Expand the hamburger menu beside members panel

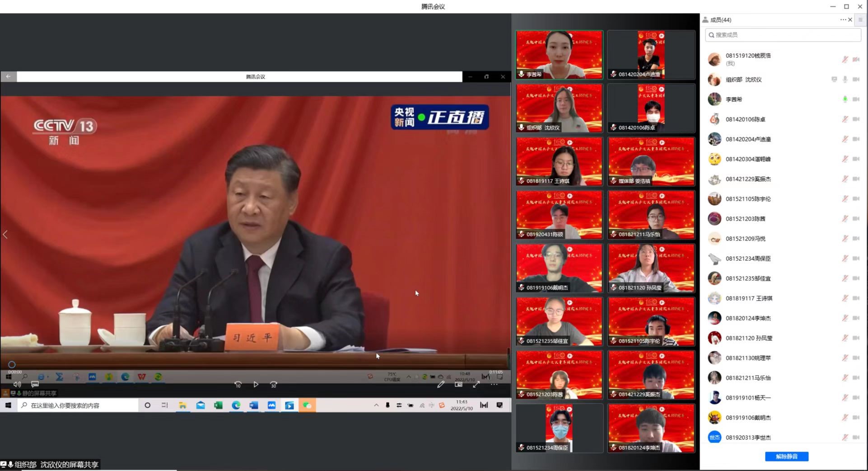click(x=860, y=19)
